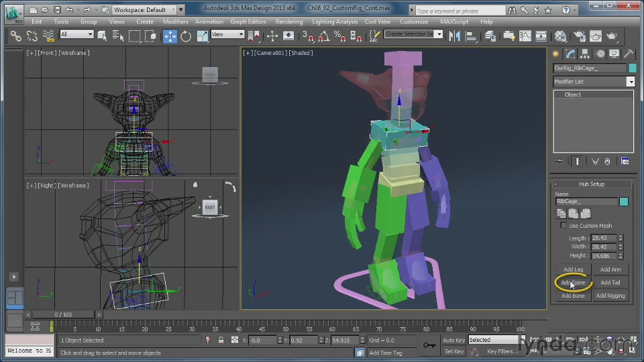Open selection filter All dropdown
Viewport: 644px width, 362px height.
[x=76, y=34]
